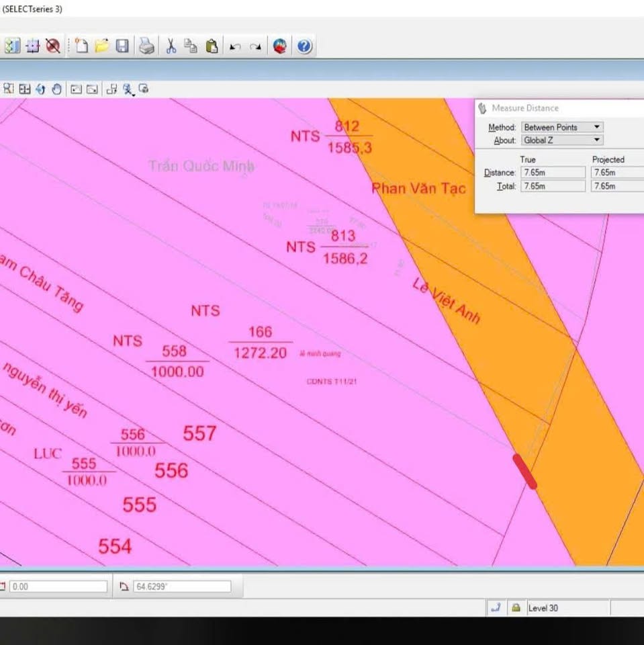The width and height of the screenshot is (644, 645).
Task: Click the New File icon
Action: pos(81,46)
